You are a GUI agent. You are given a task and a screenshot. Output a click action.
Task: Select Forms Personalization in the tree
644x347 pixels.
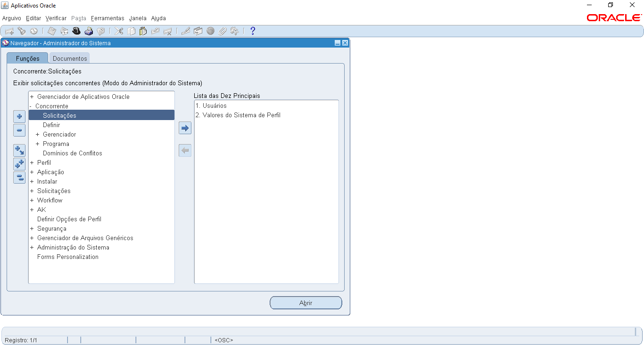tap(68, 257)
